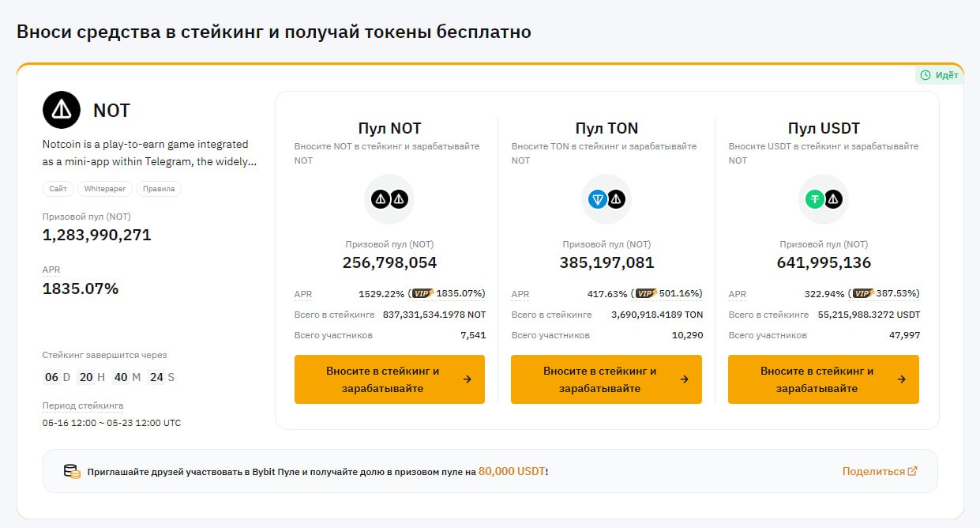Click the APR label in USDT pool

pyautogui.click(x=738, y=294)
